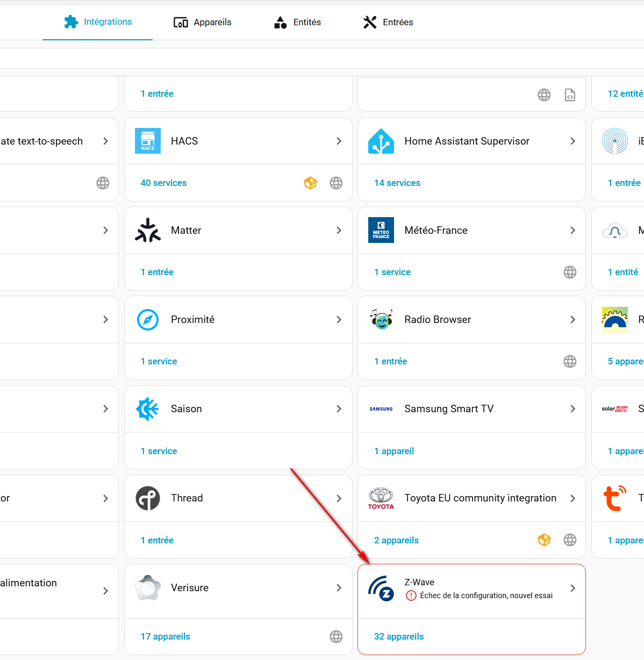Switch to the Entités tab
This screenshot has height=660, width=644.
click(297, 22)
